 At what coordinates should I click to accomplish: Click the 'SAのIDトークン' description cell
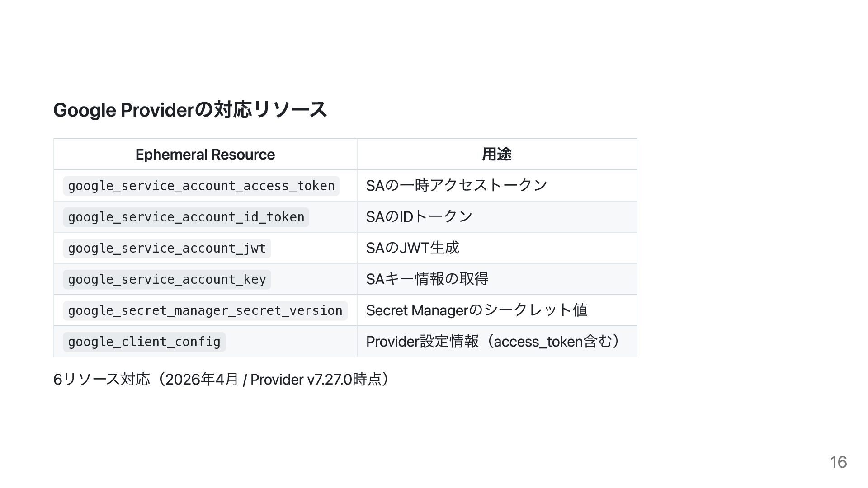[x=419, y=216]
